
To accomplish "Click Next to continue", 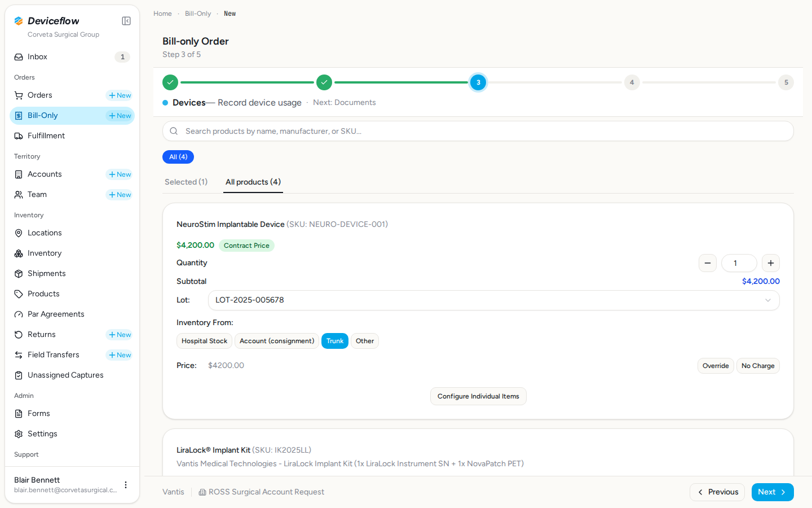I will (773, 492).
